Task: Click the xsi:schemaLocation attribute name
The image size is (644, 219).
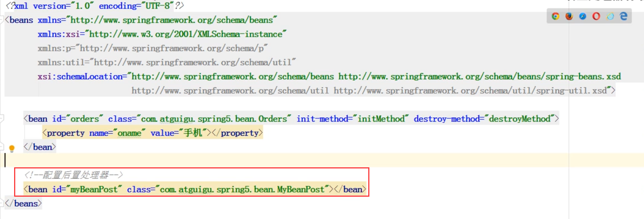Action: coord(80,76)
